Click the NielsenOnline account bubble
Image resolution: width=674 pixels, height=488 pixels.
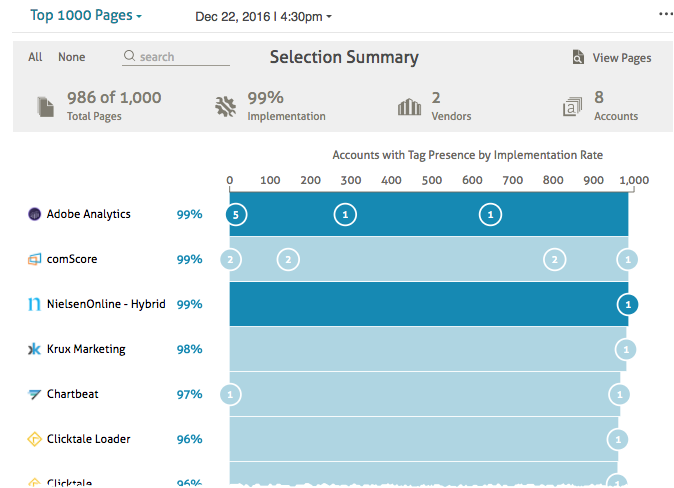[628, 304]
